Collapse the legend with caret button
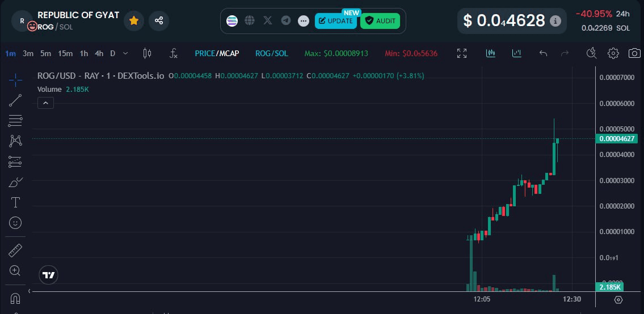 (x=45, y=103)
